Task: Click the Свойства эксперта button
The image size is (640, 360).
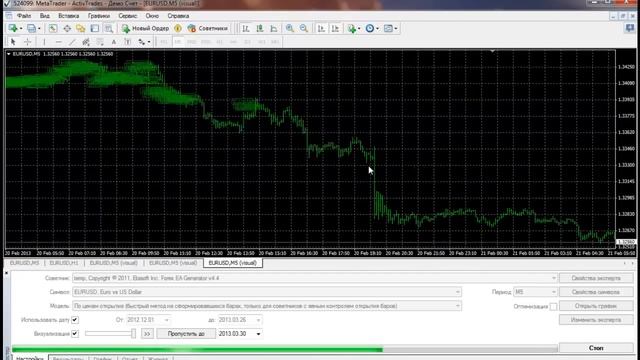Action: (596, 278)
